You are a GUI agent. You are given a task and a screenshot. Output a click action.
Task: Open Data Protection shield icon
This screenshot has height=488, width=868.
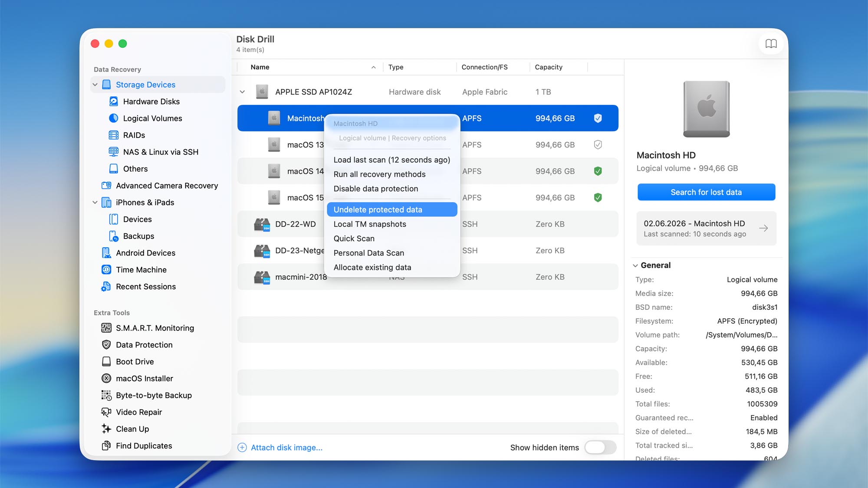(x=106, y=345)
